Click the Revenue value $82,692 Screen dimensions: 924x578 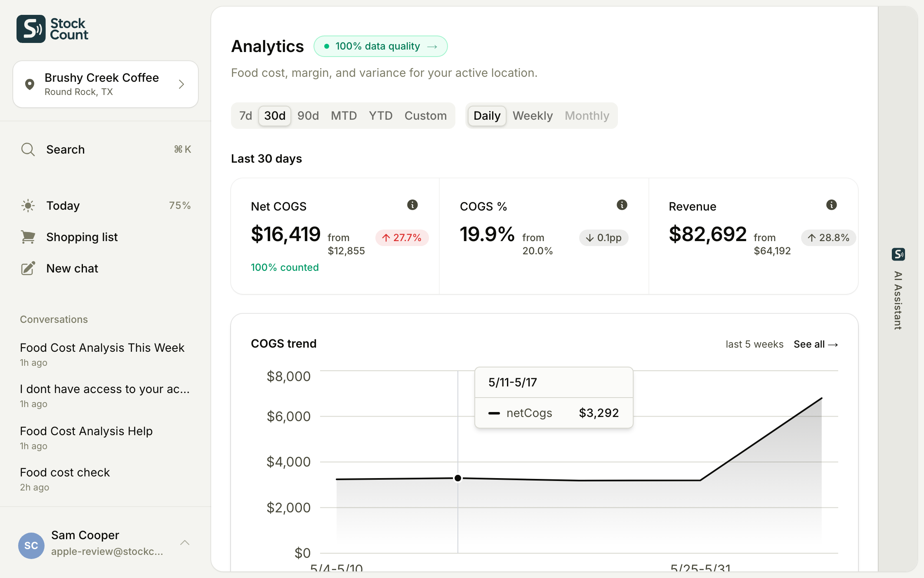[708, 234]
